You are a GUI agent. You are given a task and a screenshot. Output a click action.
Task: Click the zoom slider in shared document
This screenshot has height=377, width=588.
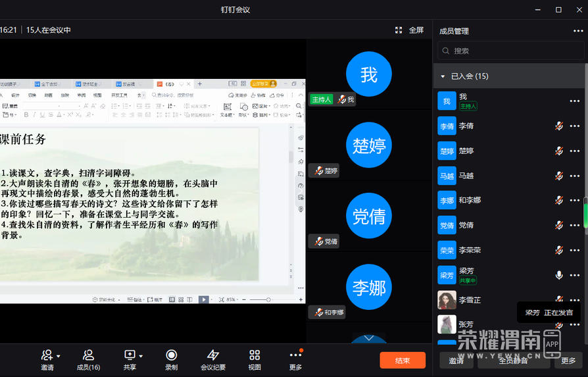coord(268,299)
